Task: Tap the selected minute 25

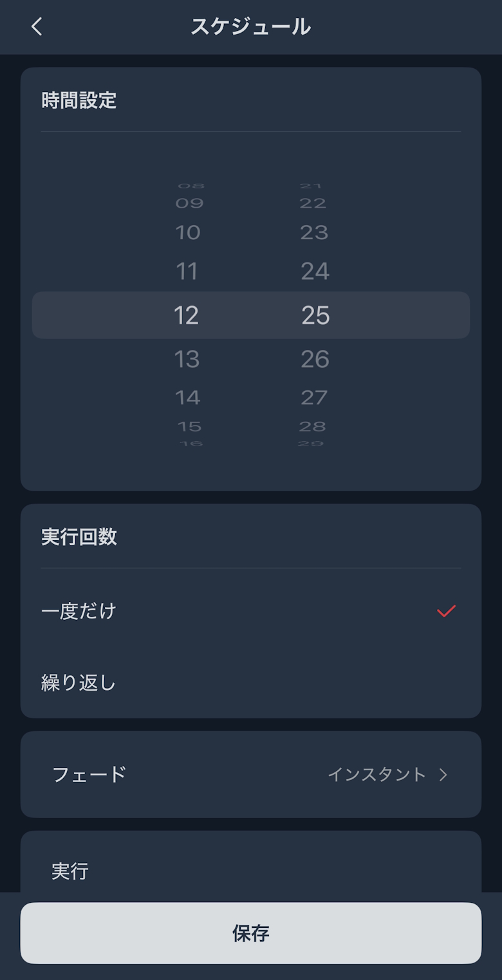Action: coord(315,315)
